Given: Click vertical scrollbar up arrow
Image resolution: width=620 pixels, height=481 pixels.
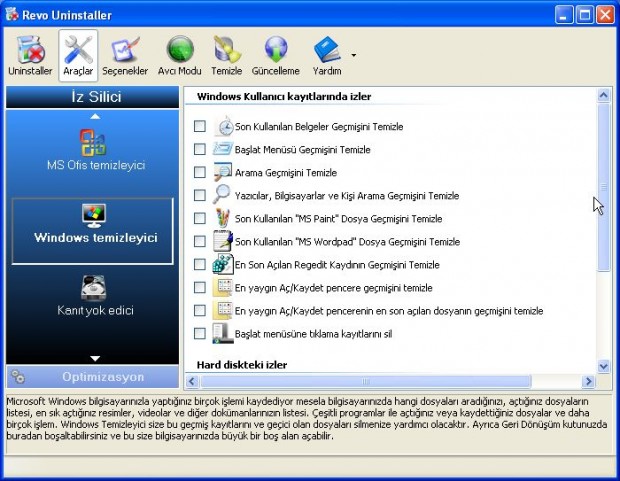Looking at the screenshot, I should pyautogui.click(x=603, y=95).
